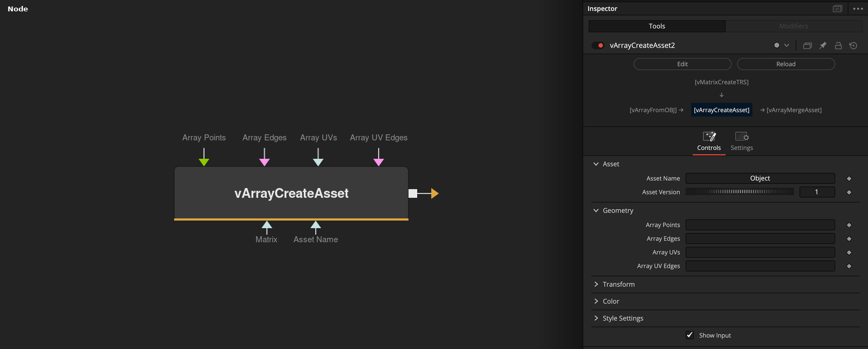Select the highlighted [vArrayCreateAsset] label

pyautogui.click(x=722, y=110)
